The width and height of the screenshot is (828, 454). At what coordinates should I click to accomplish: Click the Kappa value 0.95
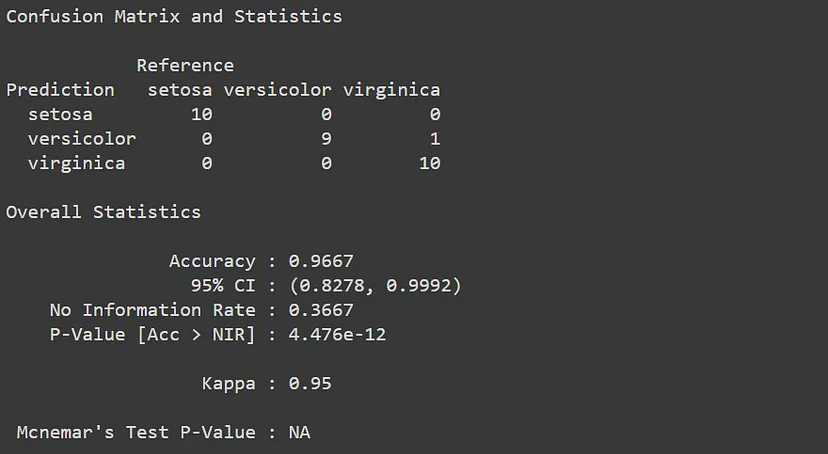click(x=309, y=384)
